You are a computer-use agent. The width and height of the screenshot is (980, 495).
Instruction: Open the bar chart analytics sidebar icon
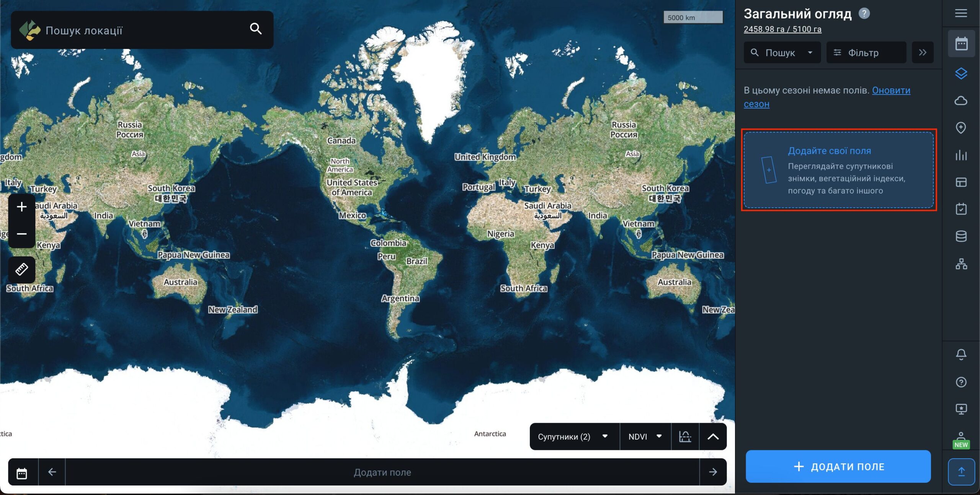[960, 155]
